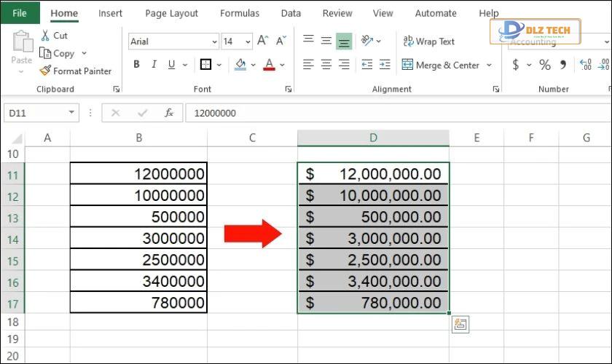Click Increase Indent icon
The height and width of the screenshot is (364, 612).
385,64
